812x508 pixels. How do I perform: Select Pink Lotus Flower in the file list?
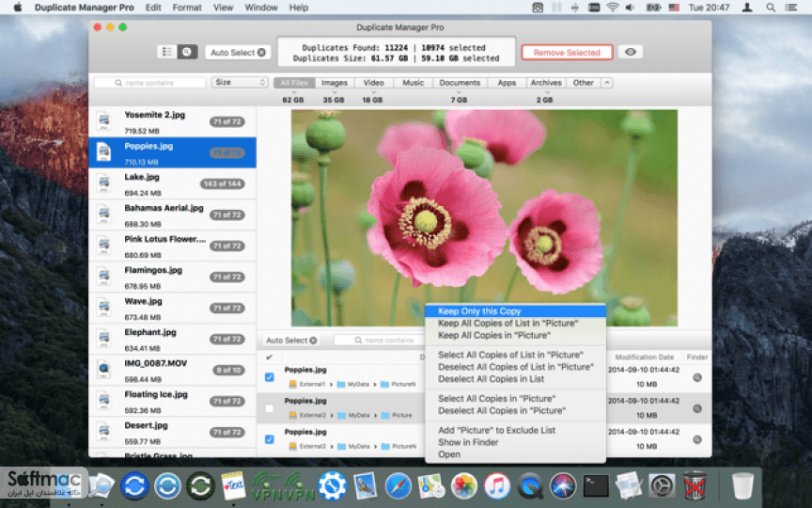point(172,246)
